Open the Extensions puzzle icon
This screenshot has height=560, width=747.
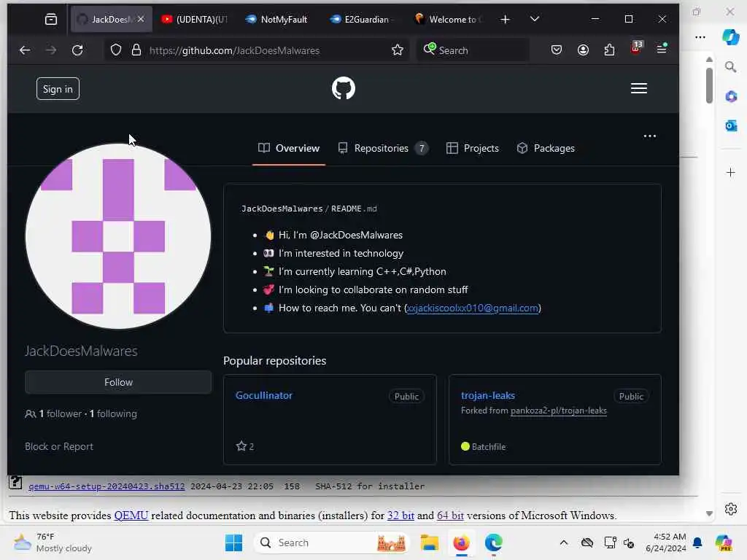click(609, 50)
